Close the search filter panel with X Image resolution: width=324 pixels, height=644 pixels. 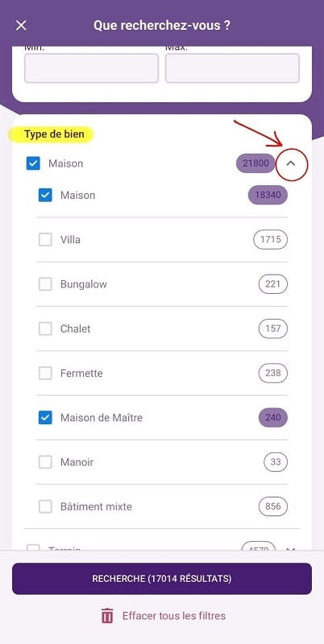click(21, 26)
